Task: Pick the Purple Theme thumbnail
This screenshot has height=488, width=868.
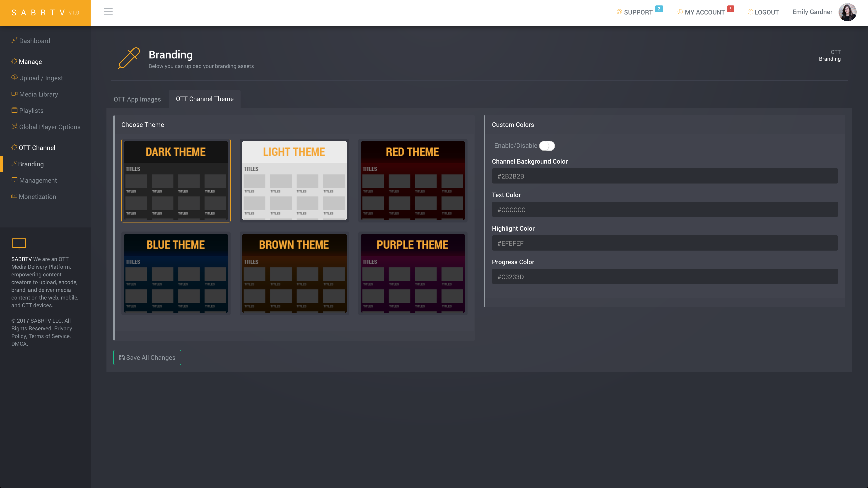Action: (412, 273)
